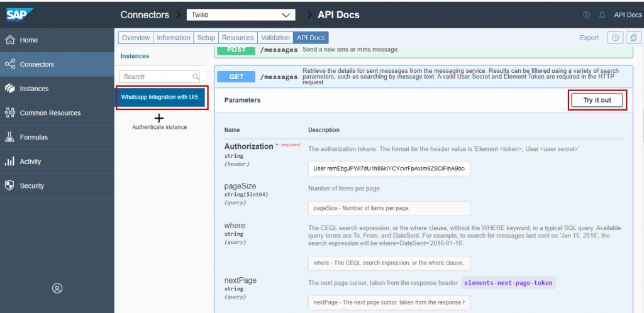Screen dimensions: 644x313
Task: Switch to the Overview tab
Action: pyautogui.click(x=136, y=38)
